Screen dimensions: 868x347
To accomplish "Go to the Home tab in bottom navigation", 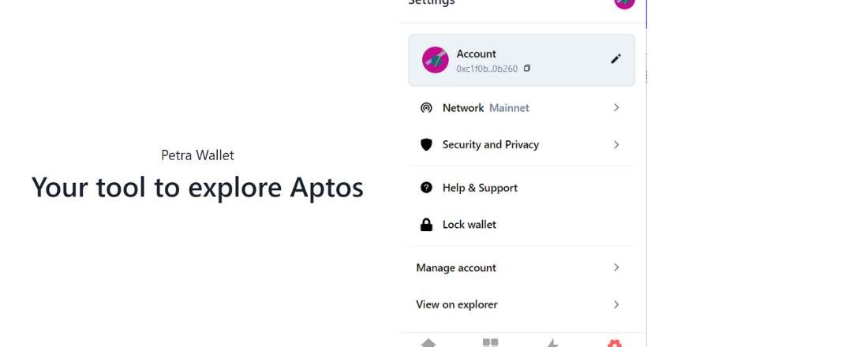I will pos(428,343).
